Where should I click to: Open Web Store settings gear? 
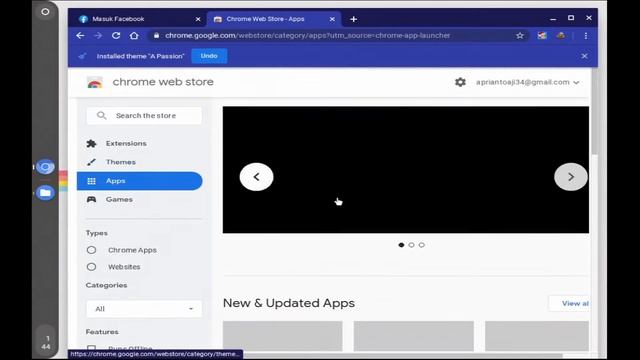pyautogui.click(x=460, y=82)
